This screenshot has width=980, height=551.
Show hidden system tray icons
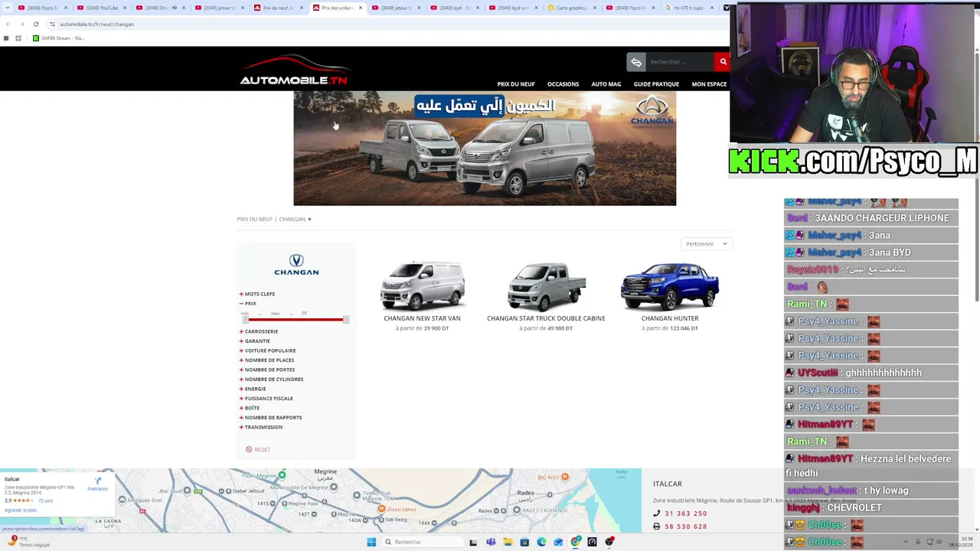coord(905,542)
